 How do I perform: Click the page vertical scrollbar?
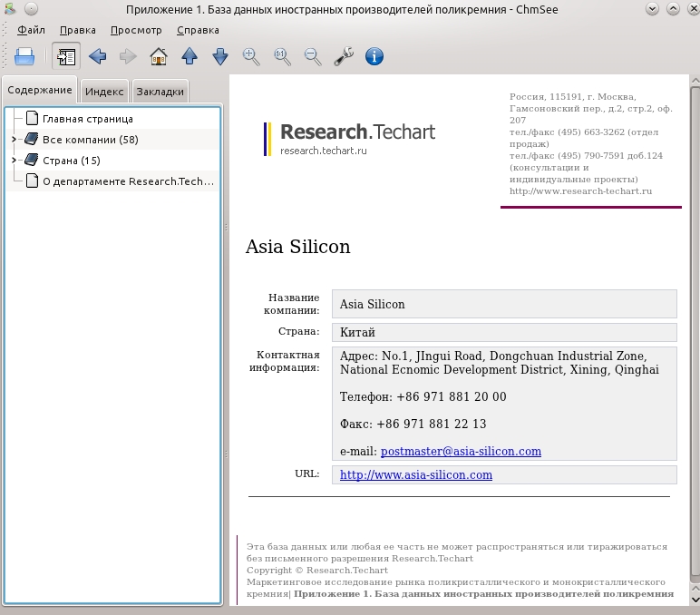tap(695, 333)
